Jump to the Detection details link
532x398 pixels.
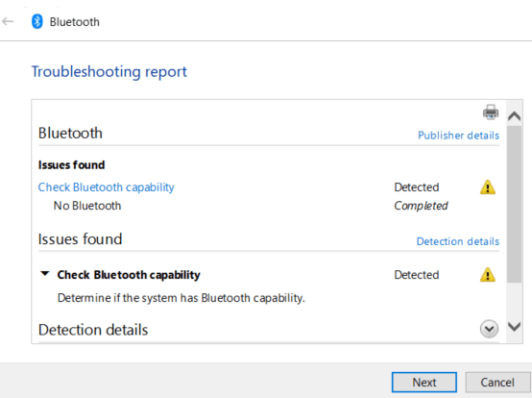pos(458,241)
